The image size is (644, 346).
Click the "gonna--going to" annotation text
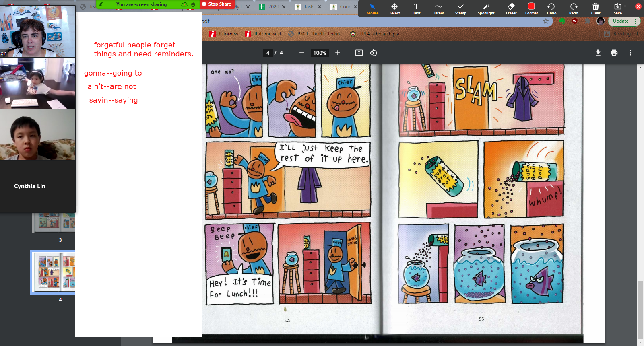[x=113, y=73]
